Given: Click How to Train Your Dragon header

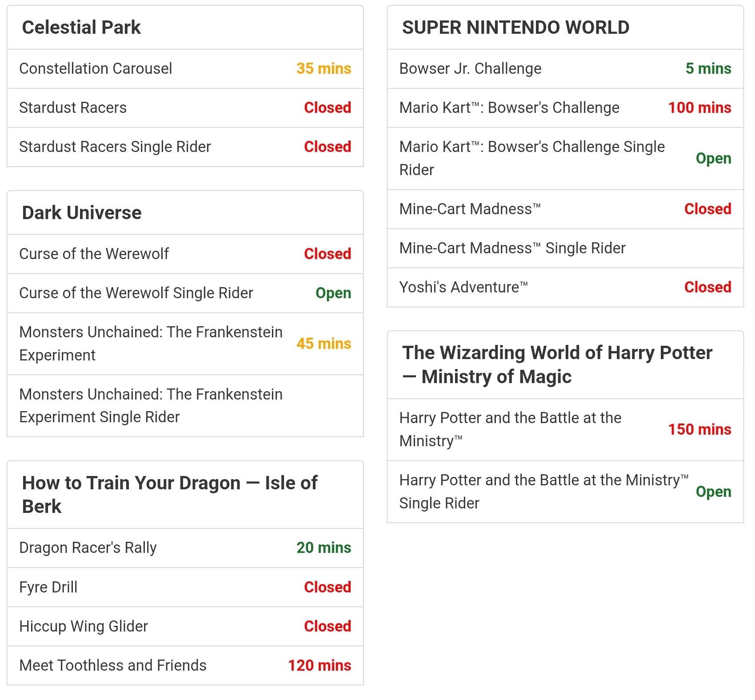Looking at the screenshot, I should pos(185,495).
